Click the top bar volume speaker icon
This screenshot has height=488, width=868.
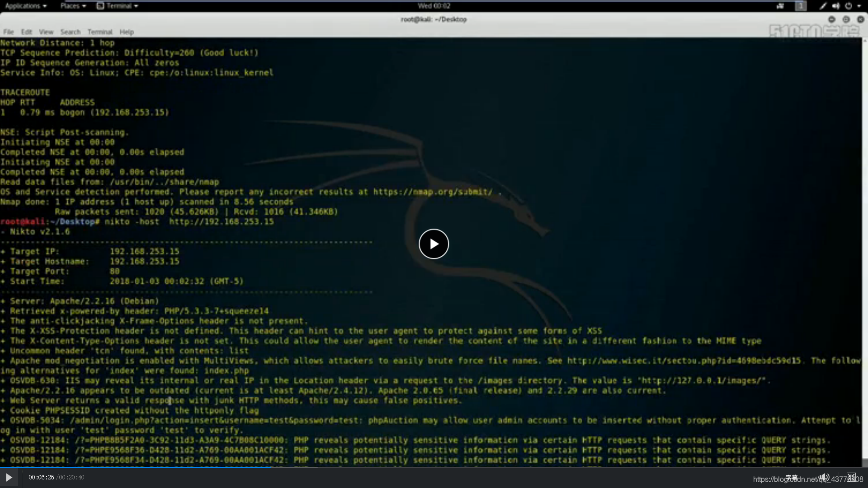click(835, 6)
